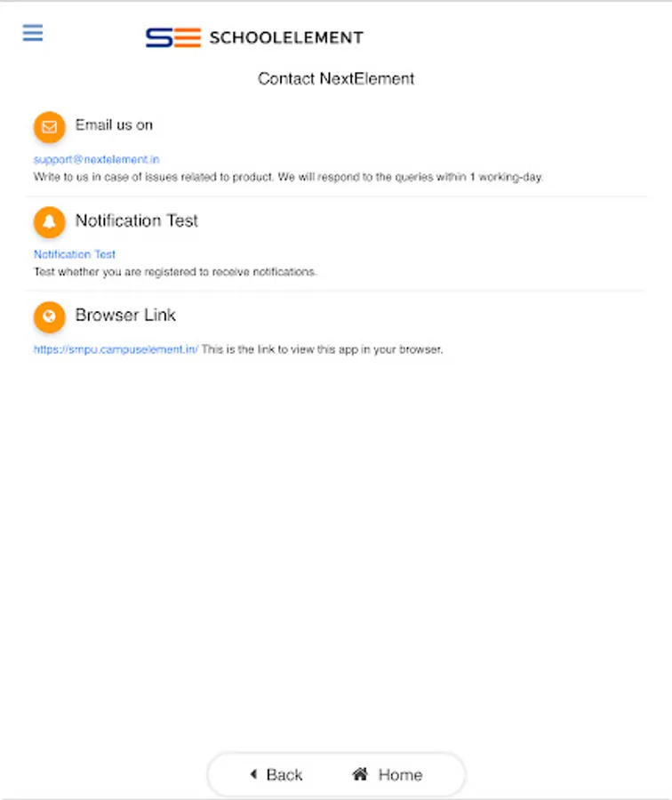672x800 pixels.
Task: Click the large Notification Test heading
Action: 136,220
